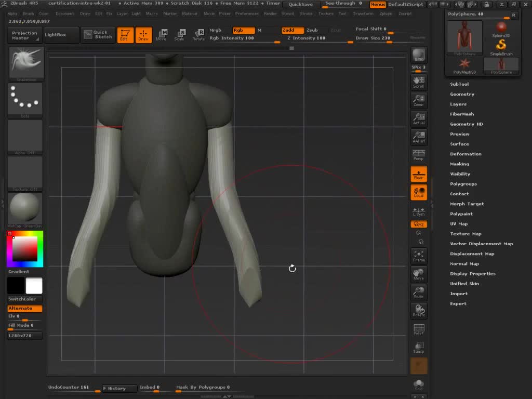Toggle Local transformations button
532x399 pixels.
pos(419,192)
